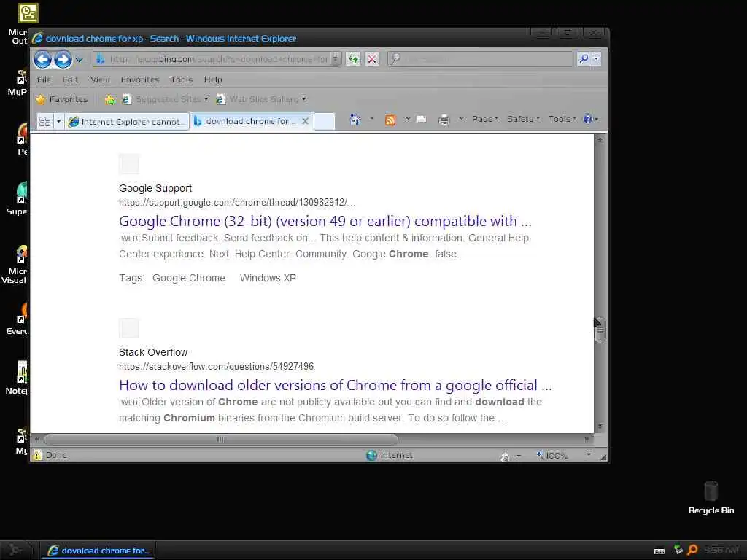Open the File menu
Image resolution: width=747 pixels, height=560 pixels.
[x=44, y=79]
